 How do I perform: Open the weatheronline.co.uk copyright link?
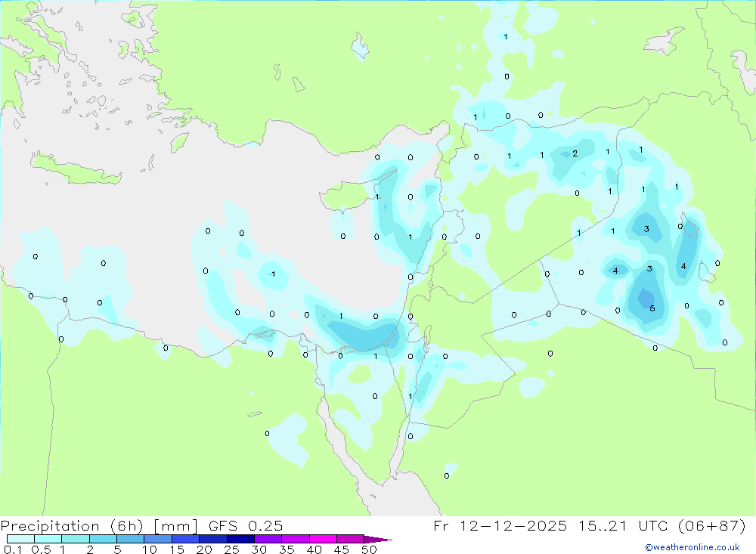pyautogui.click(x=692, y=547)
